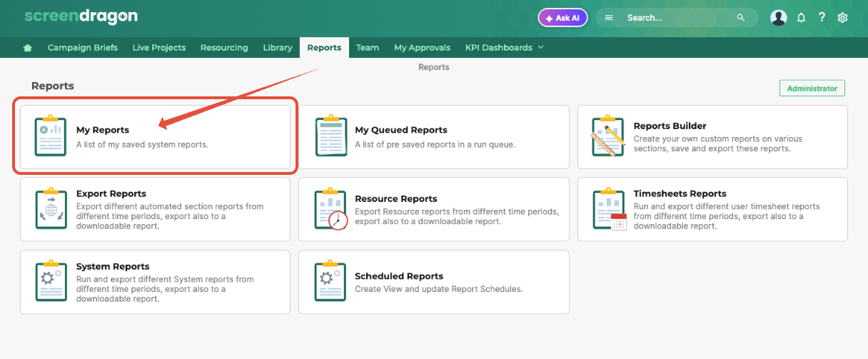
Task: Click the Reports page heading
Action: tap(53, 86)
